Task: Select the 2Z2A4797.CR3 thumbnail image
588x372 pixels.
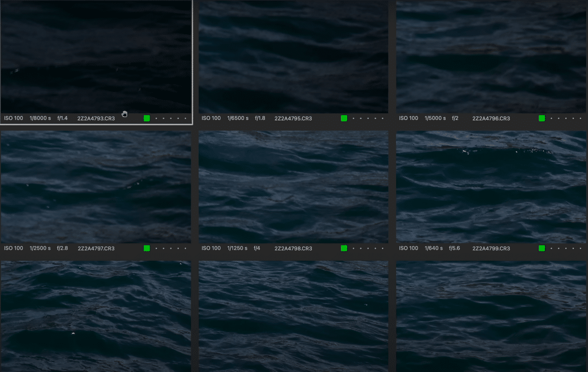Action: pyautogui.click(x=96, y=187)
